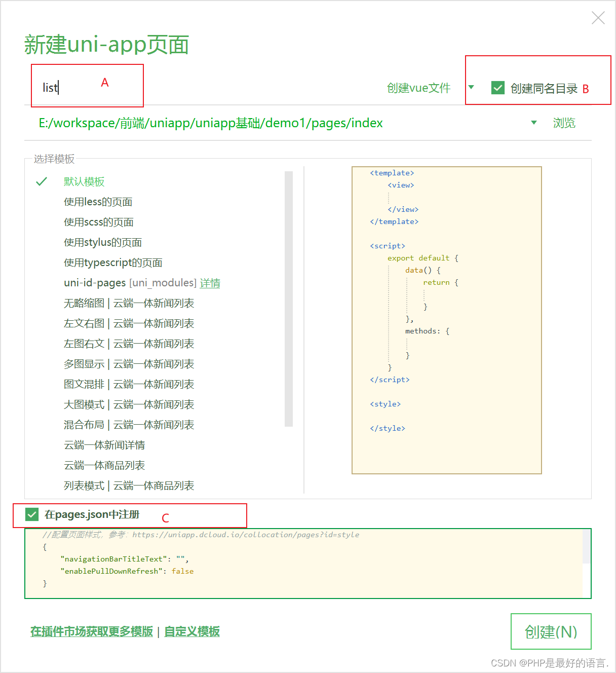This screenshot has width=616, height=673.
Task: Select the 使用typescript的页面 template
Action: click(112, 263)
